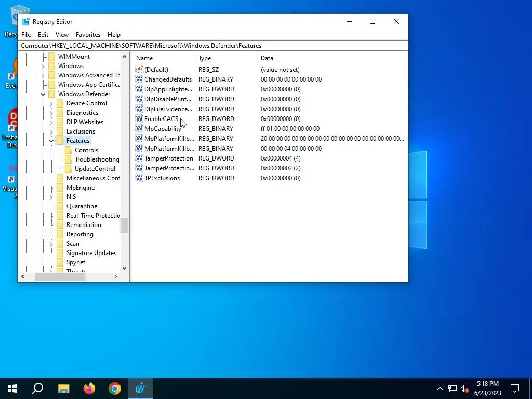Click the TamperProtectio... data 0x00000002 (2)
Image resolution: width=532 pixels, height=399 pixels.
click(x=281, y=168)
